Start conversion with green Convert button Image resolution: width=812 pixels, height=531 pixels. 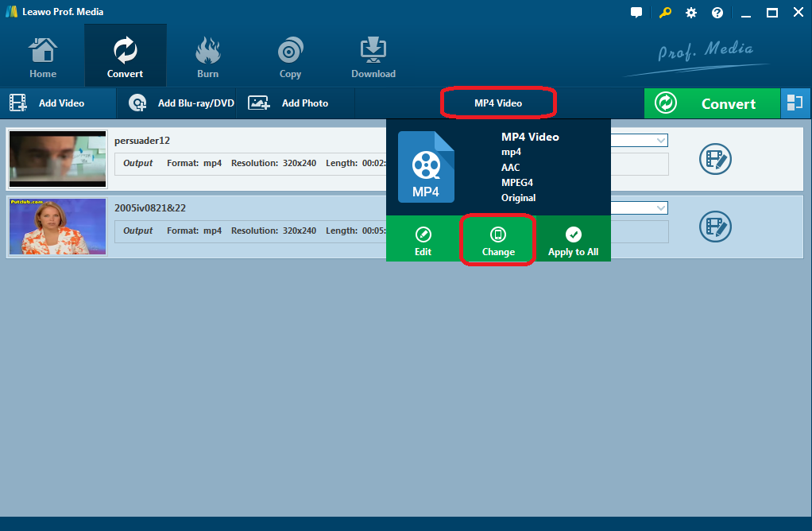click(712, 103)
